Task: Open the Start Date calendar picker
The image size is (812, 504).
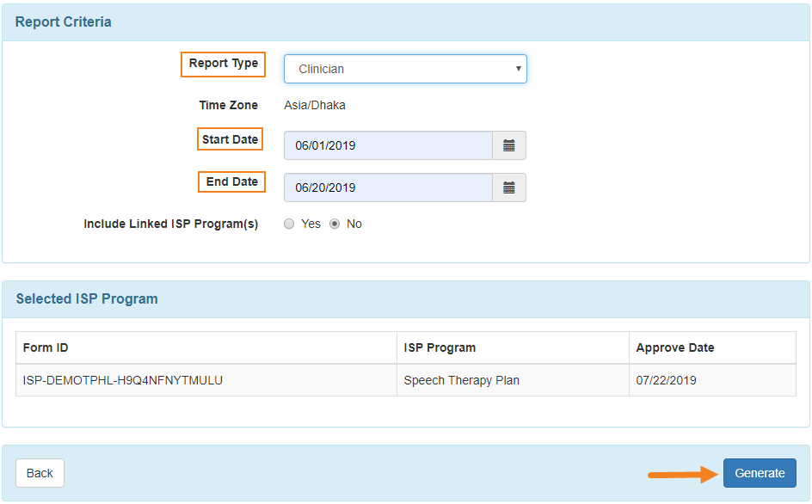Action: pyautogui.click(x=509, y=145)
